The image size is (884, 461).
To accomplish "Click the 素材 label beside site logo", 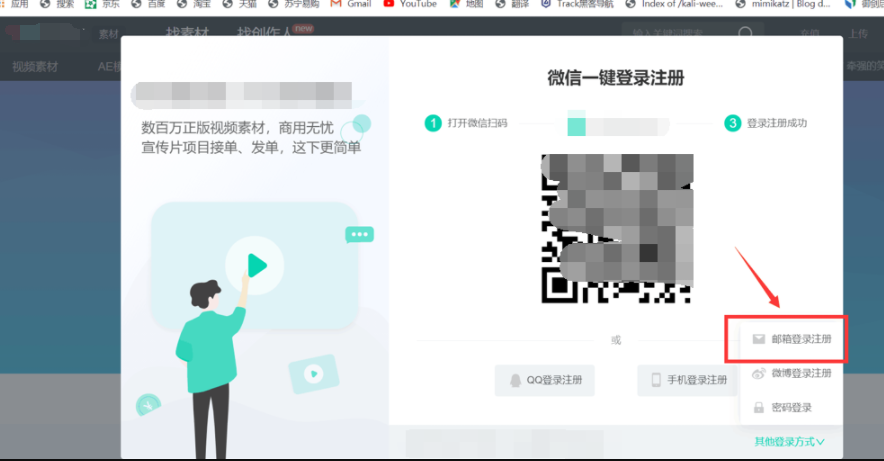I will tap(108, 34).
